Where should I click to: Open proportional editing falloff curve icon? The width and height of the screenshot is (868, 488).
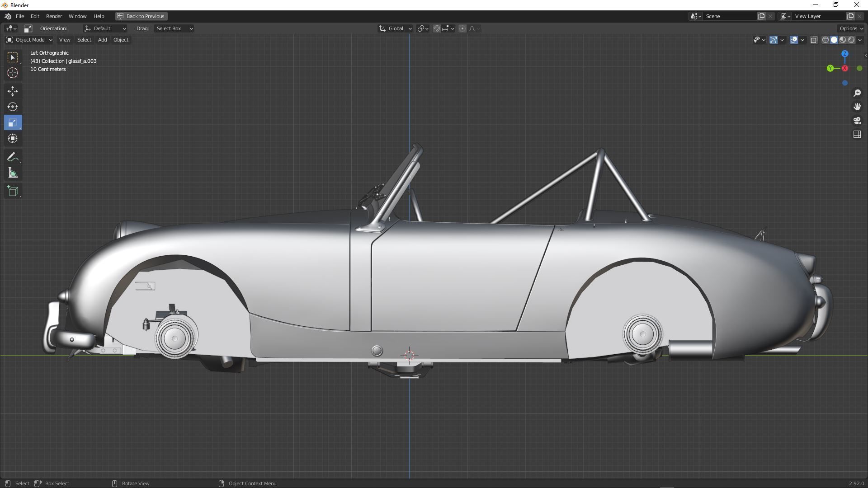tap(474, 28)
